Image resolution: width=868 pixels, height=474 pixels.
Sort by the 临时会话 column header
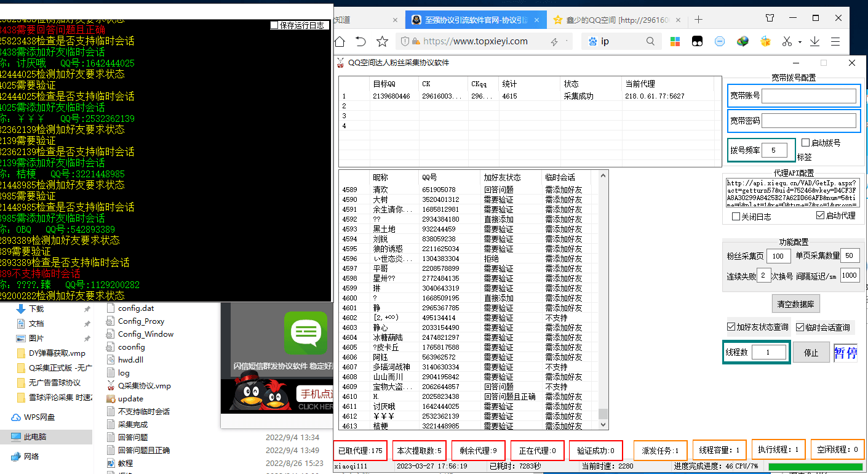pyautogui.click(x=567, y=177)
